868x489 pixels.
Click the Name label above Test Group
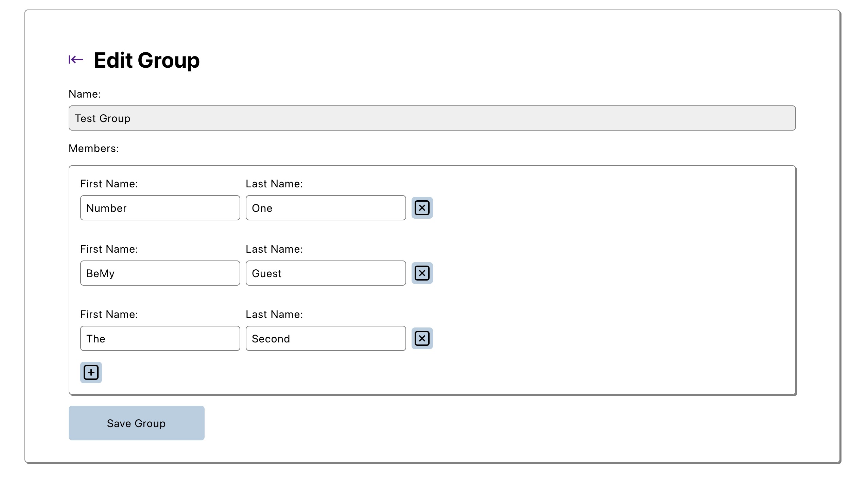85,94
